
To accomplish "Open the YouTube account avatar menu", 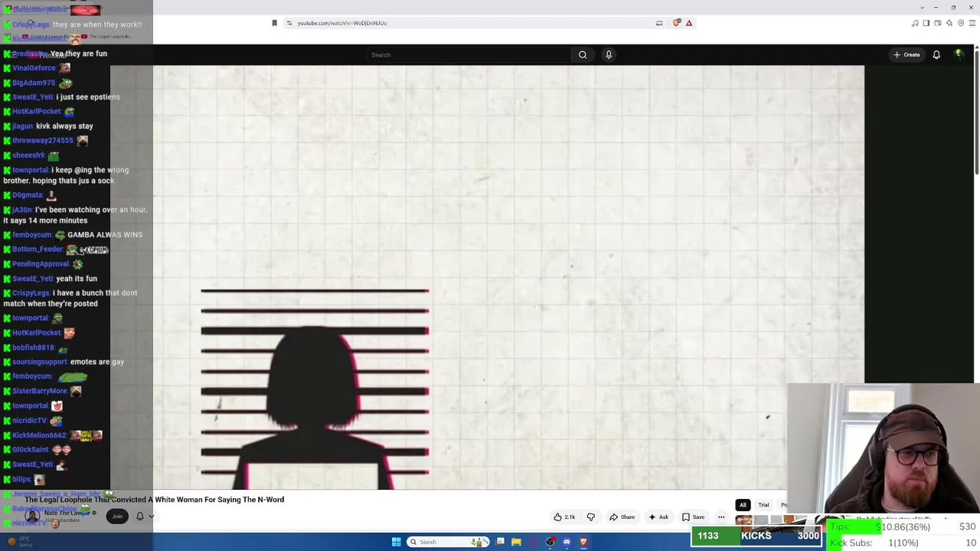I will 959,54.
